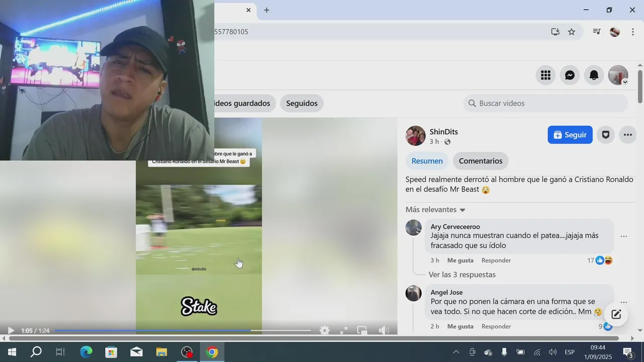Open the account profile picture menu
644x362 pixels.
(x=618, y=75)
